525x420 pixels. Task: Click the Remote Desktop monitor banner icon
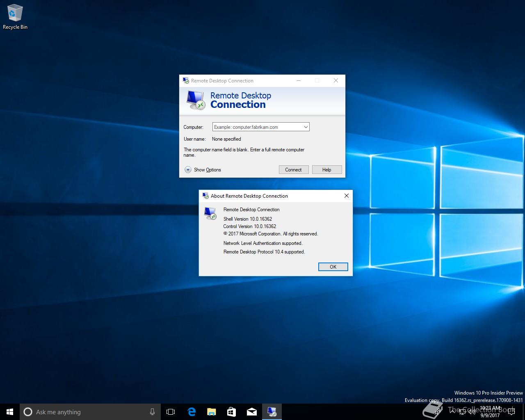point(196,100)
